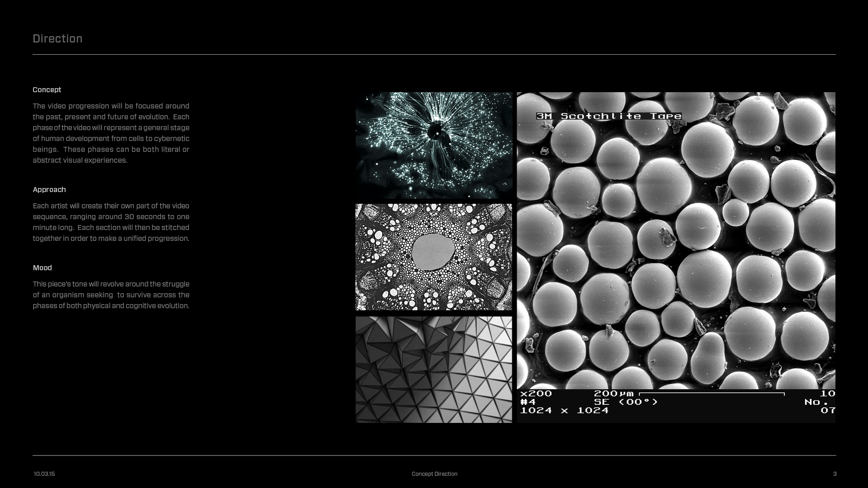The image size is (868, 488).
Task: Click the paragraph starting 'The video progression'
Action: 111,133
